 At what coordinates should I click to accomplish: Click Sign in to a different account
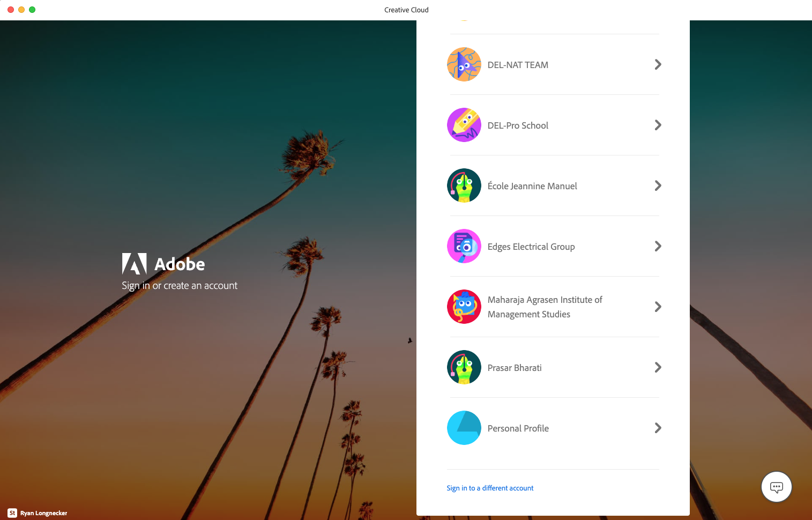coord(490,488)
